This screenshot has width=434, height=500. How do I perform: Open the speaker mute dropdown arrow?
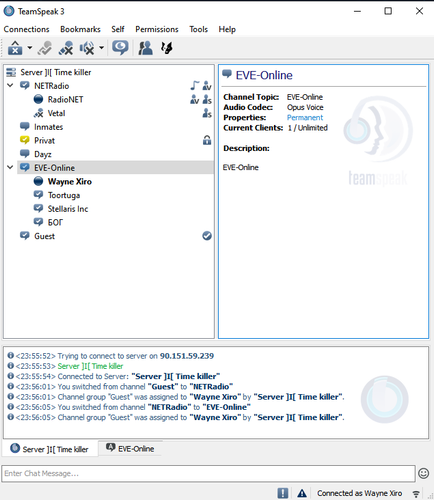[x=101, y=48]
